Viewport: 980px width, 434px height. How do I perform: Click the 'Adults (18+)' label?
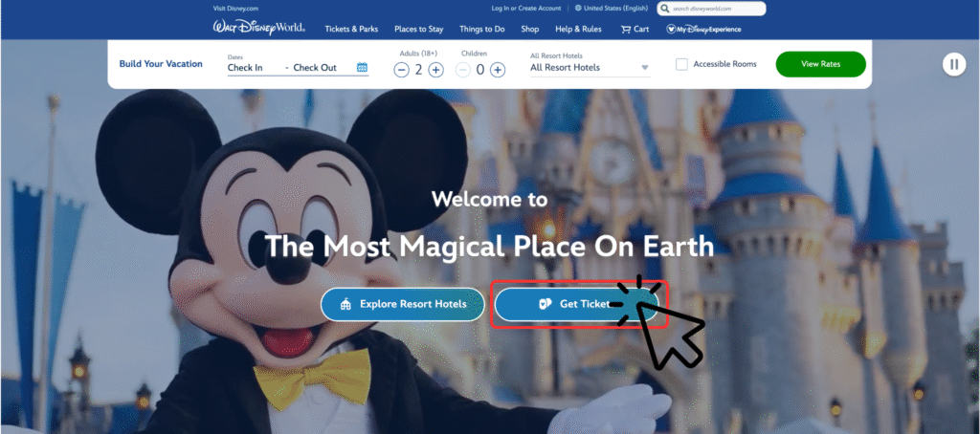418,54
